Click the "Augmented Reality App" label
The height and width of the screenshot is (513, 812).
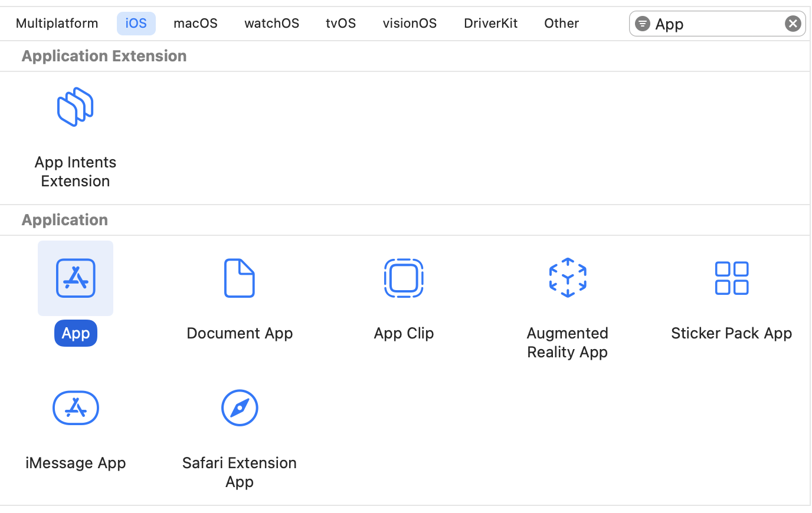568,343
